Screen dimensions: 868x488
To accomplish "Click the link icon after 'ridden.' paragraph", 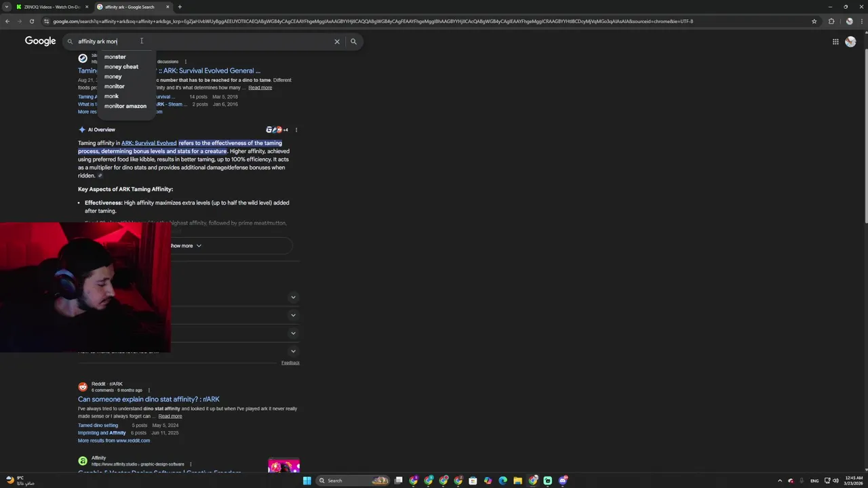I will pos(100,176).
